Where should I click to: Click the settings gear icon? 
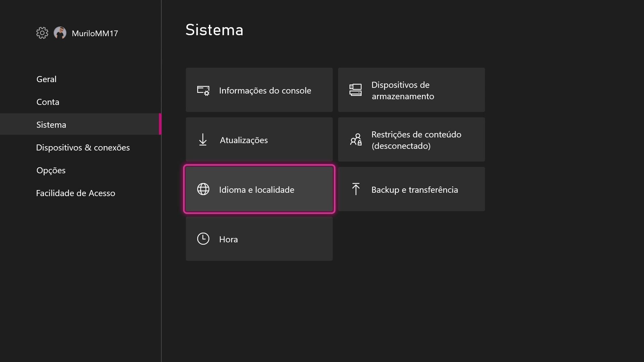point(42,33)
